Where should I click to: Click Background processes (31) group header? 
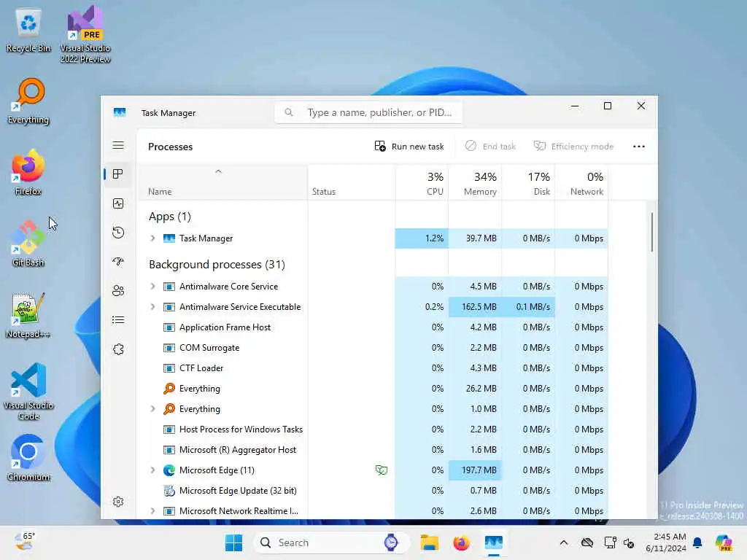[217, 264]
